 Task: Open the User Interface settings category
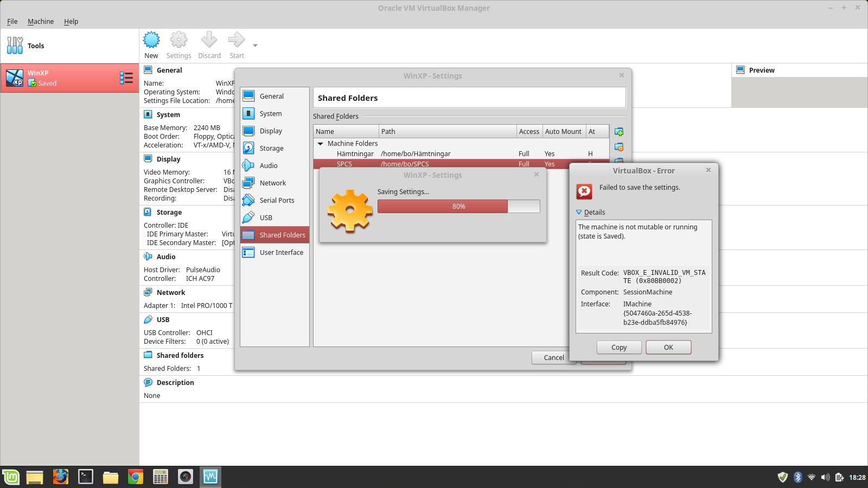click(275, 252)
